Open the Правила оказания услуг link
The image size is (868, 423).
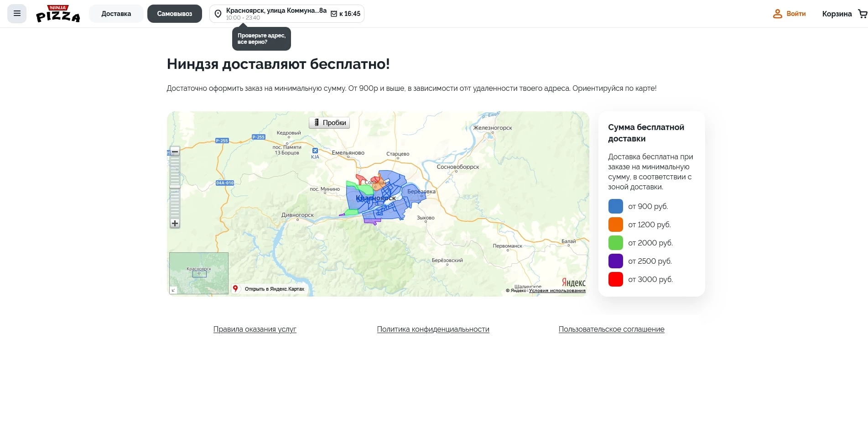click(255, 329)
